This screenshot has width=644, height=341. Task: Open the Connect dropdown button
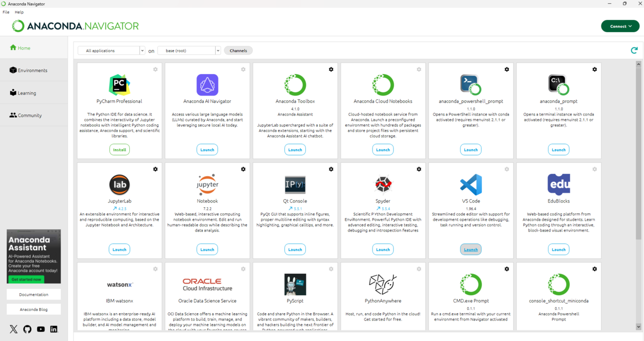pyautogui.click(x=620, y=26)
